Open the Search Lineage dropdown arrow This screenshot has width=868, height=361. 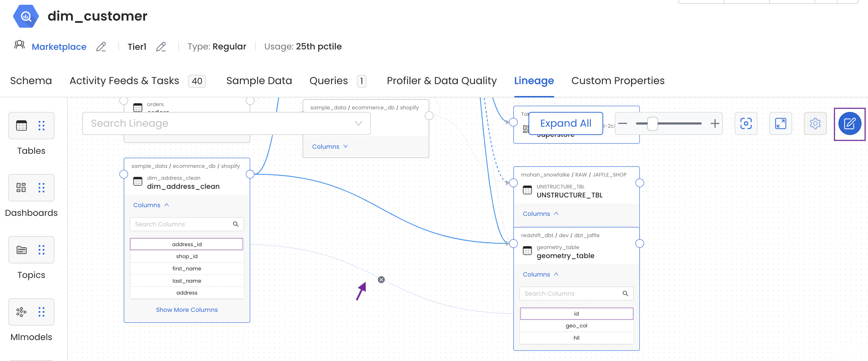pos(358,123)
